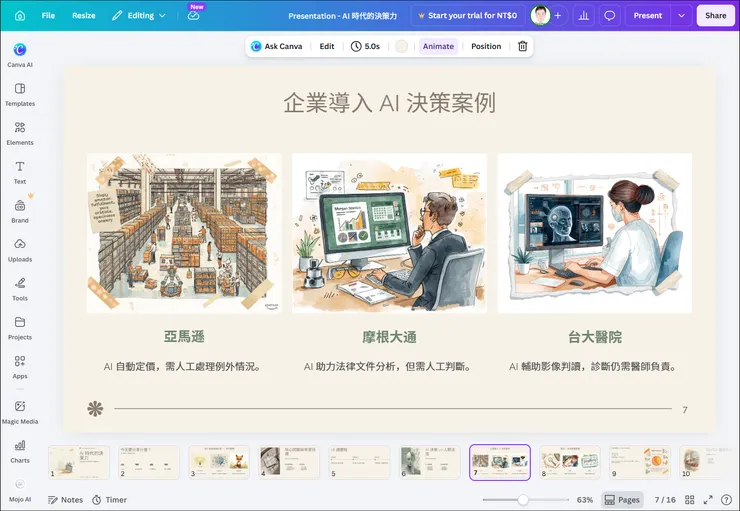Open the Timer
Image resolution: width=740 pixels, height=511 pixels.
(x=109, y=500)
